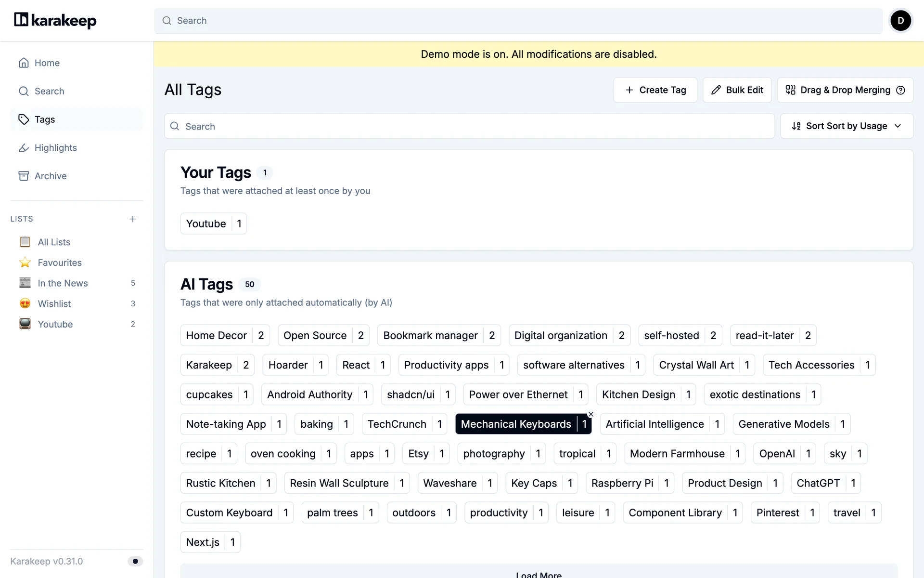This screenshot has height=578, width=924.
Task: Open the Highlights page
Action: pyautogui.click(x=77, y=148)
